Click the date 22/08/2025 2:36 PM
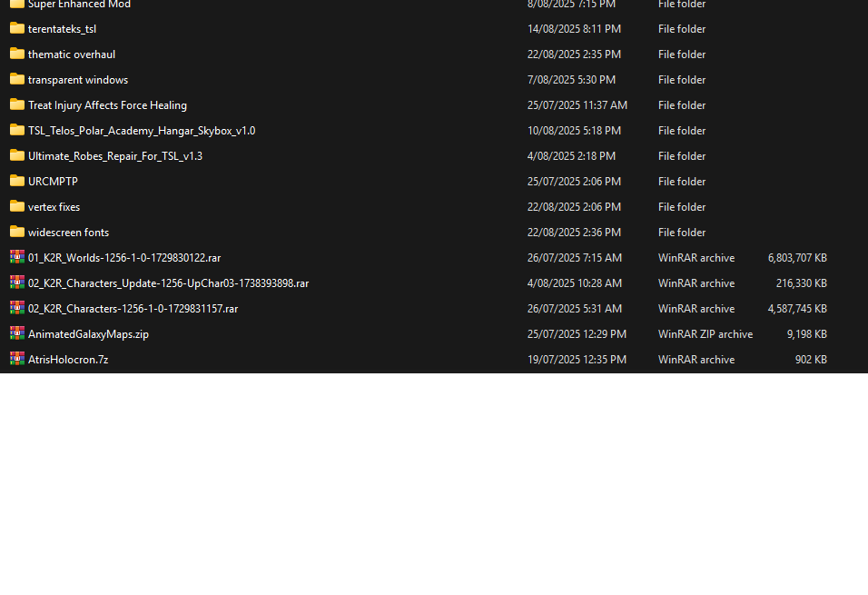Screen dimensions: 868x595 pos(574,233)
